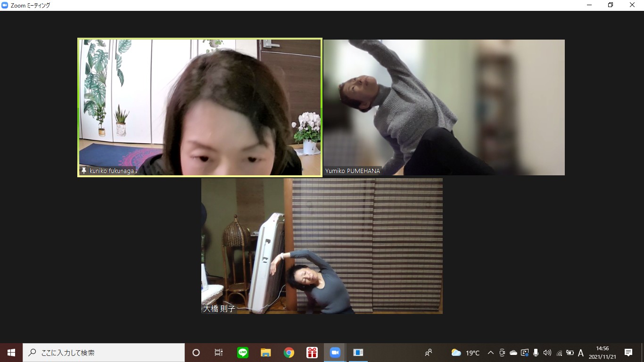The width and height of the screenshot is (644, 362).
Task: Open File Explorer from taskbar
Action: click(x=266, y=353)
